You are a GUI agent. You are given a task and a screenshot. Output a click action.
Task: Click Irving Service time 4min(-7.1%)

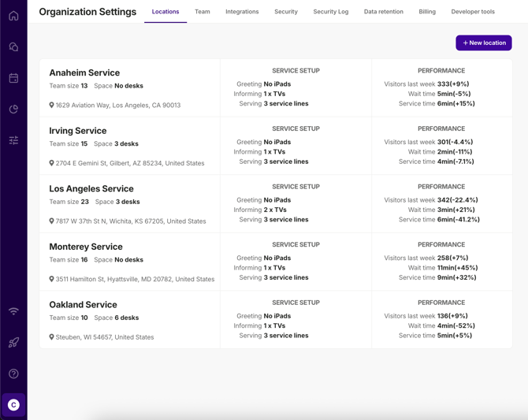[437, 162]
